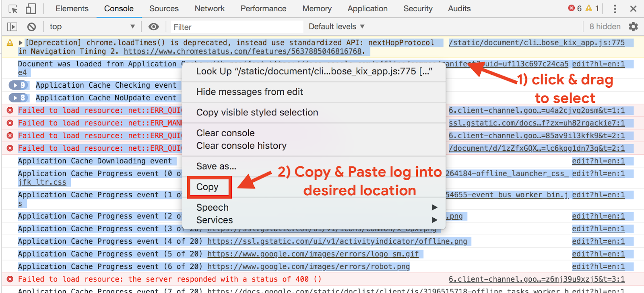The image size is (644, 293).
Task: Close the DevTools panel
Action: pyautogui.click(x=633, y=8)
